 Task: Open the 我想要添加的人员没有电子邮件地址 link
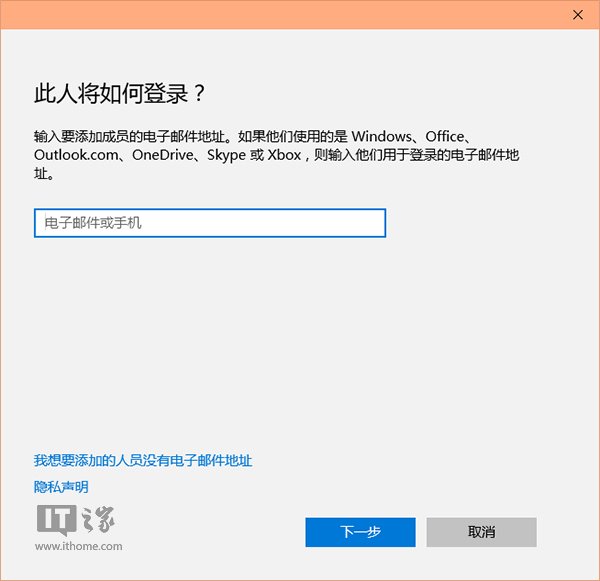coord(143,460)
